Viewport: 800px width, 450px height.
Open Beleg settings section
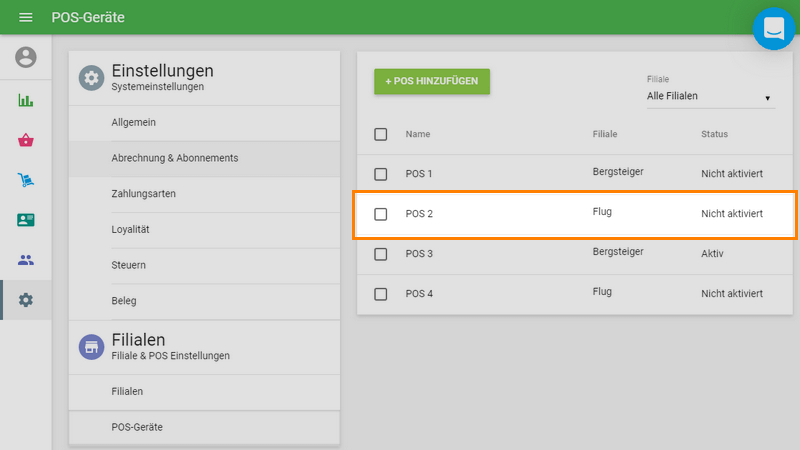(x=204, y=301)
